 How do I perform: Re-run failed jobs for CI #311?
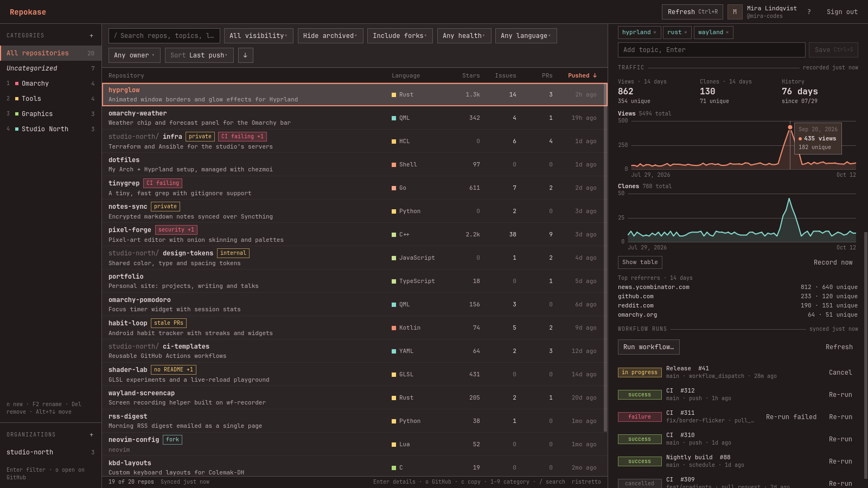click(x=791, y=417)
